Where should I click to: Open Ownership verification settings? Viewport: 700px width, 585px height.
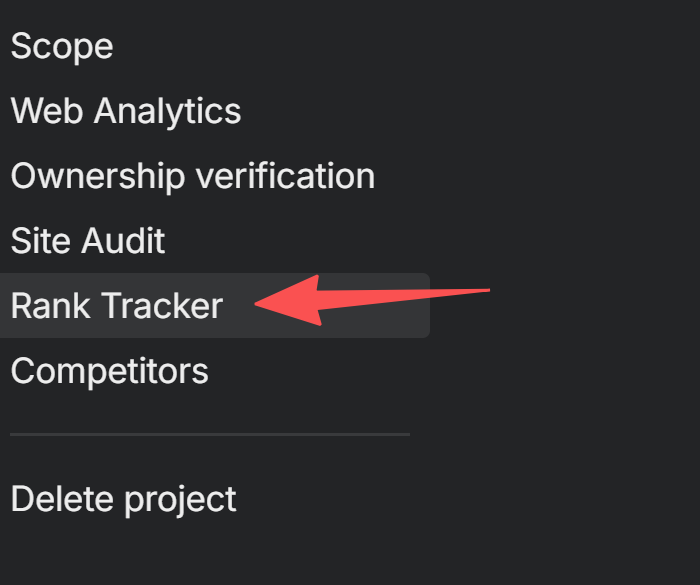tap(193, 177)
